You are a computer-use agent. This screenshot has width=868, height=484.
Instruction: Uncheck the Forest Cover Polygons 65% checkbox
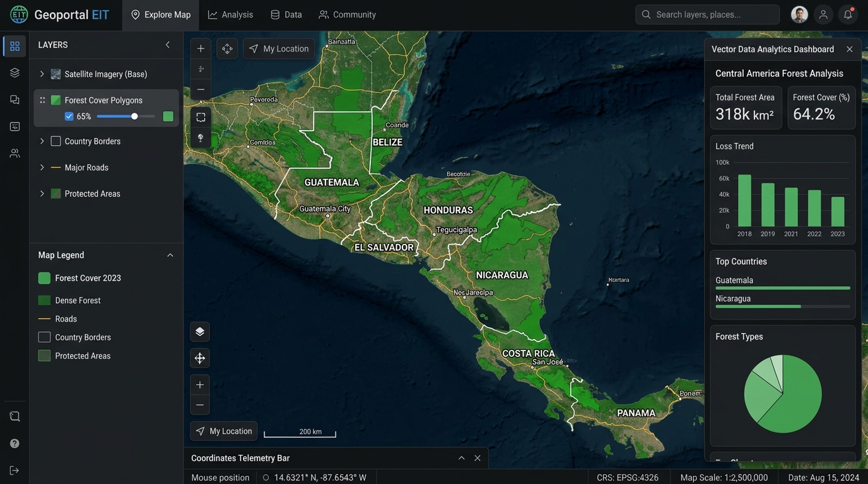69,117
